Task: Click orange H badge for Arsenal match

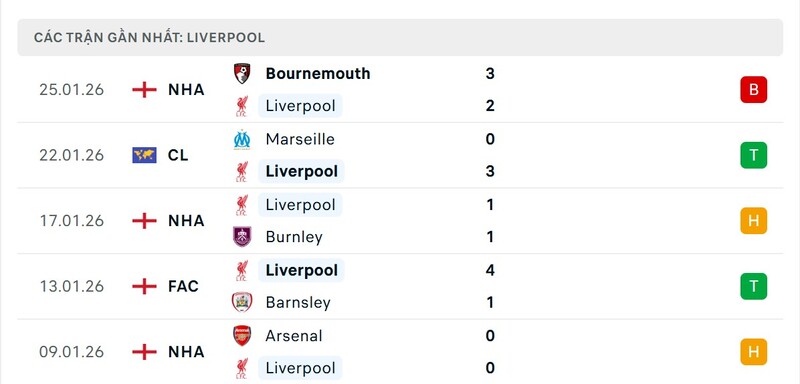Action: click(754, 352)
